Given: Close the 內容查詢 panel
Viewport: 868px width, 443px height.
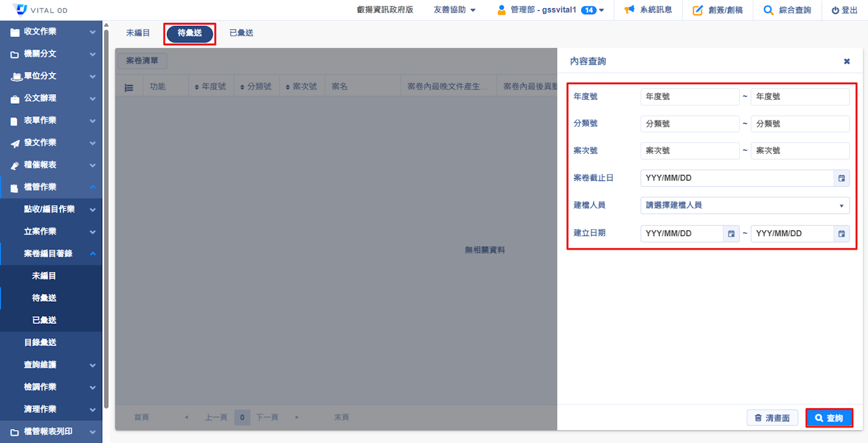Looking at the screenshot, I should (846, 61).
